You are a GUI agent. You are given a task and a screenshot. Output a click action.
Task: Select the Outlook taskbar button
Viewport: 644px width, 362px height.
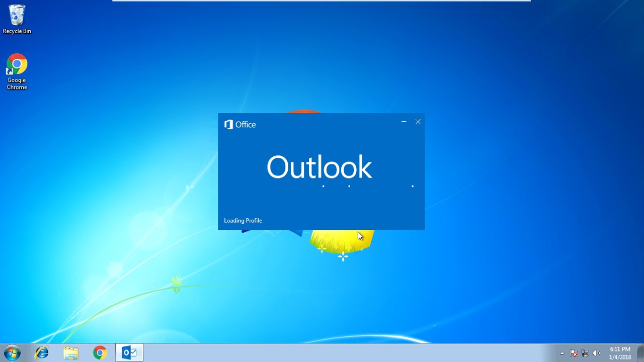(129, 353)
